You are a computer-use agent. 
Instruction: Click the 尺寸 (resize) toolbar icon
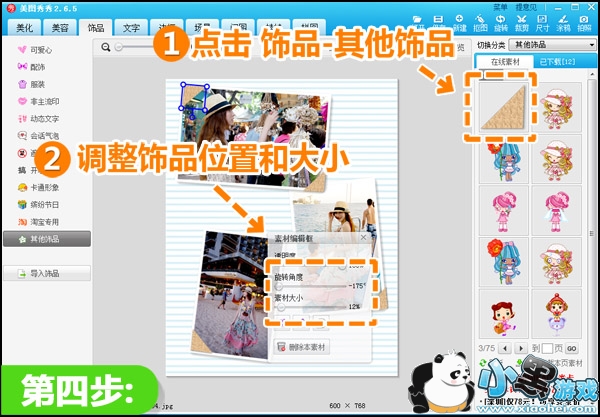pyautogui.click(x=542, y=21)
